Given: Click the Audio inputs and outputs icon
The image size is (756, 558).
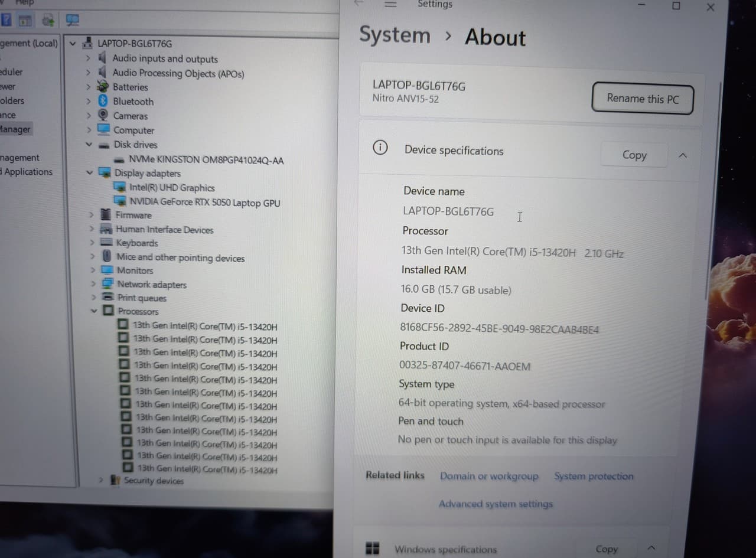Looking at the screenshot, I should (103, 58).
